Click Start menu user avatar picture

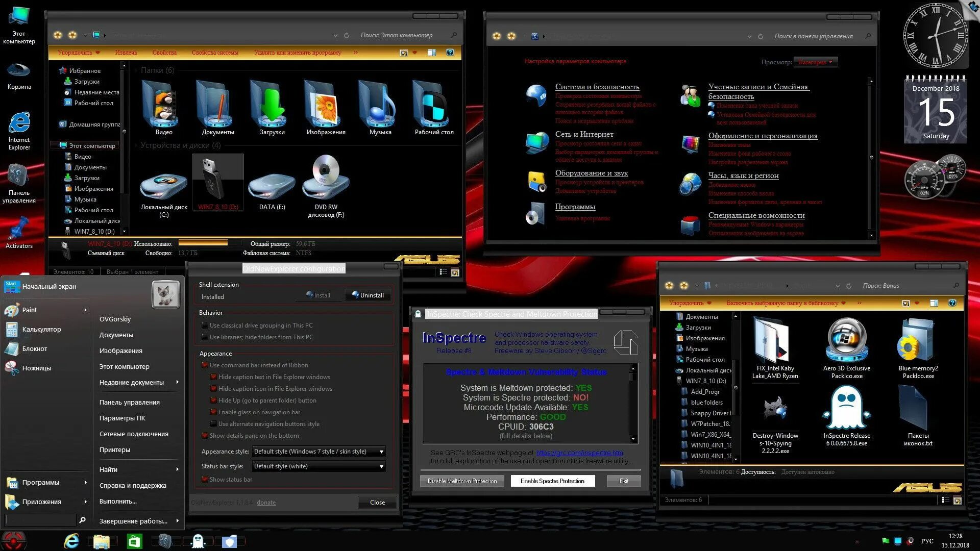click(x=166, y=294)
